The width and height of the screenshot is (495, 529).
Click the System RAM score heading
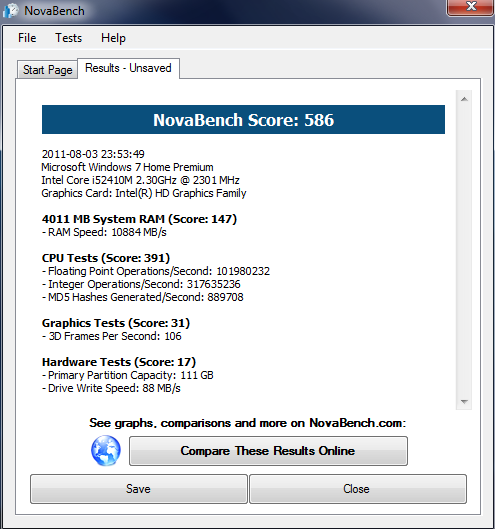139,219
